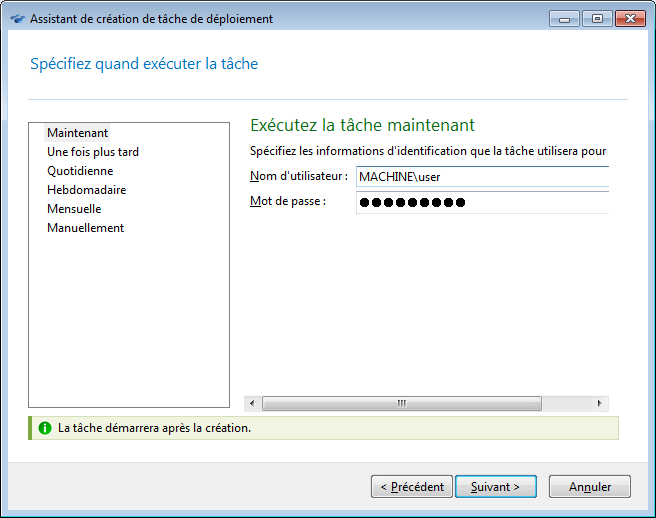This screenshot has width=656, height=518.
Task: Click the Nom d'utilisateur text field
Action: pyautogui.click(x=481, y=177)
